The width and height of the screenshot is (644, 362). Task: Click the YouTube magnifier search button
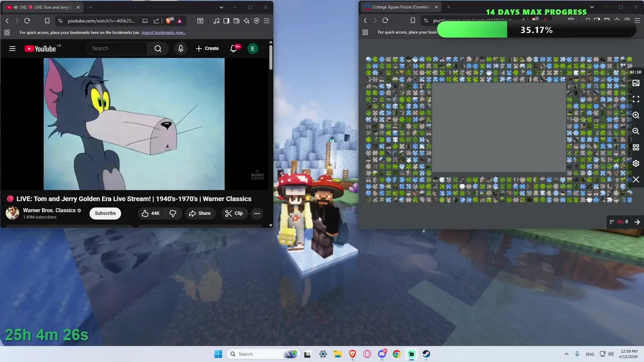point(158,48)
